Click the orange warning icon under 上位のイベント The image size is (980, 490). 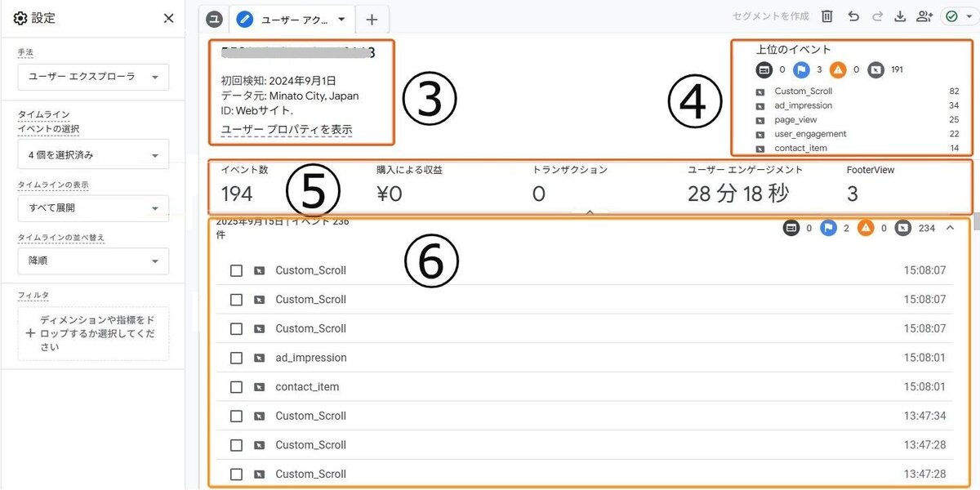(839, 70)
